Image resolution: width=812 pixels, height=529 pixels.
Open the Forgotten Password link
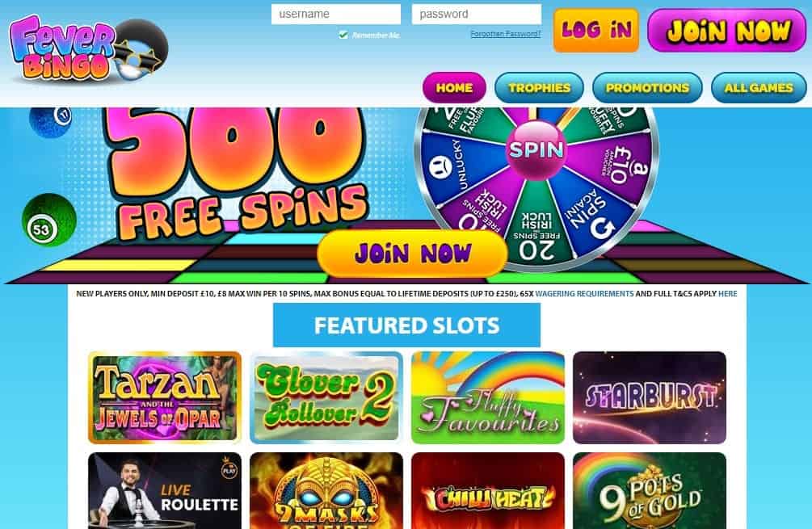click(x=506, y=34)
